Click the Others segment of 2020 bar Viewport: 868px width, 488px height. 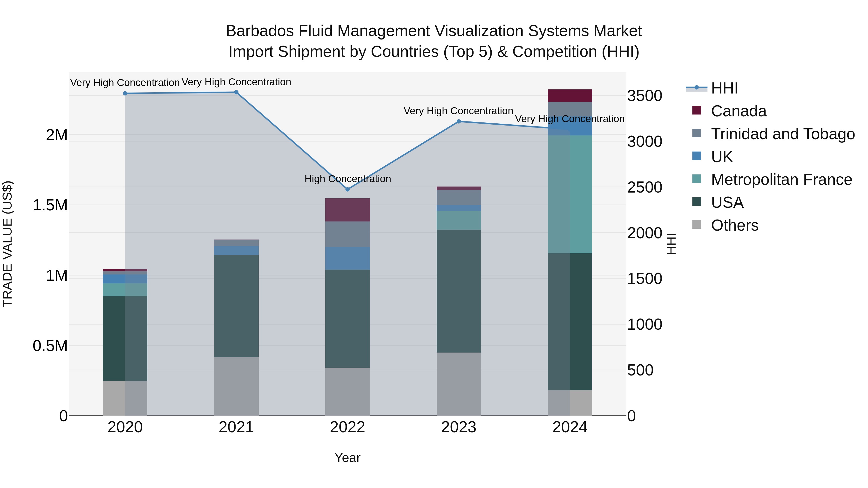[125, 398]
